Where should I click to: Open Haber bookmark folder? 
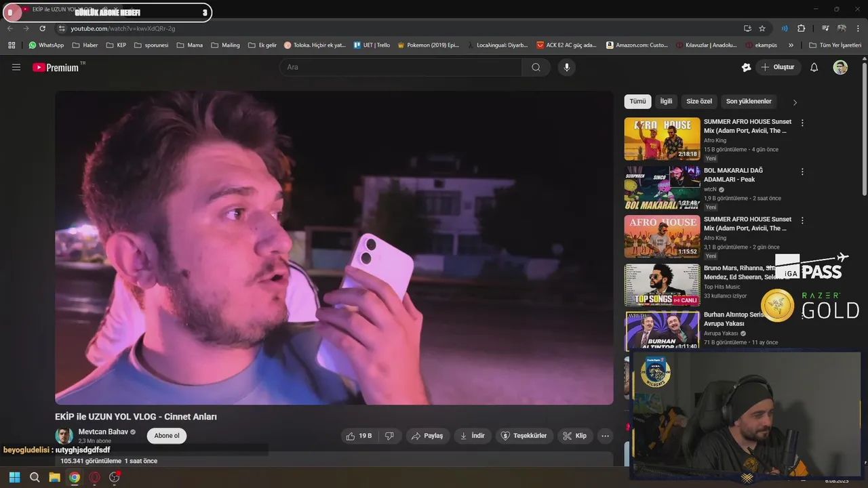(85, 45)
